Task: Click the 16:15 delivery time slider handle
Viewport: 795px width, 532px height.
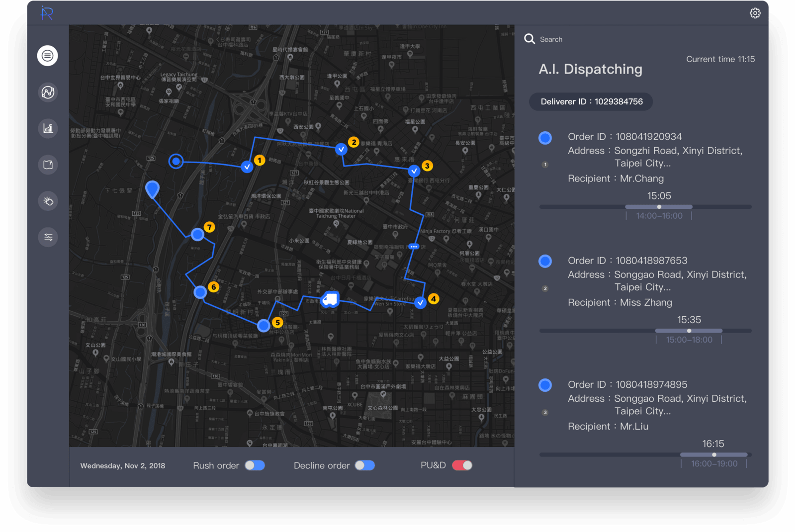Action: point(714,455)
